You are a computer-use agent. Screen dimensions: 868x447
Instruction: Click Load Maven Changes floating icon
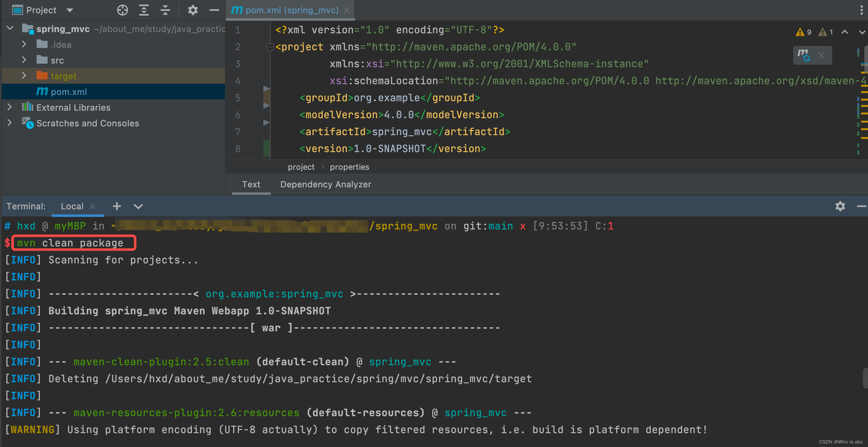click(x=804, y=55)
